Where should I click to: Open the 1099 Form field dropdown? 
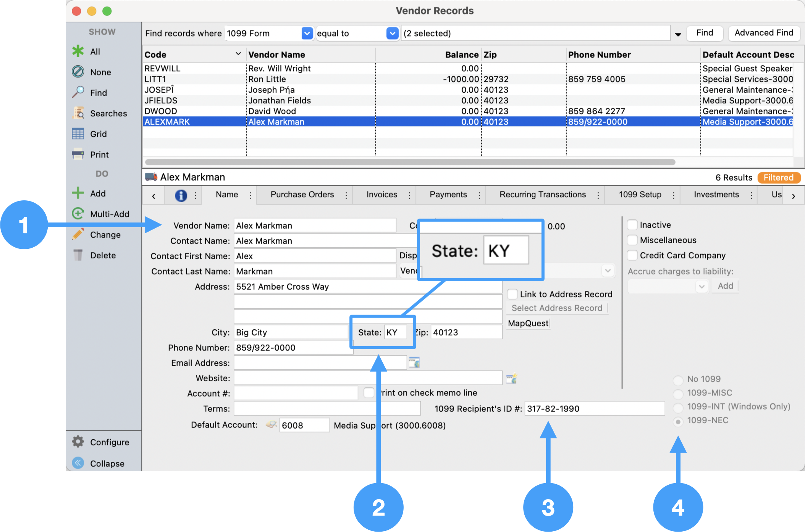pos(307,33)
